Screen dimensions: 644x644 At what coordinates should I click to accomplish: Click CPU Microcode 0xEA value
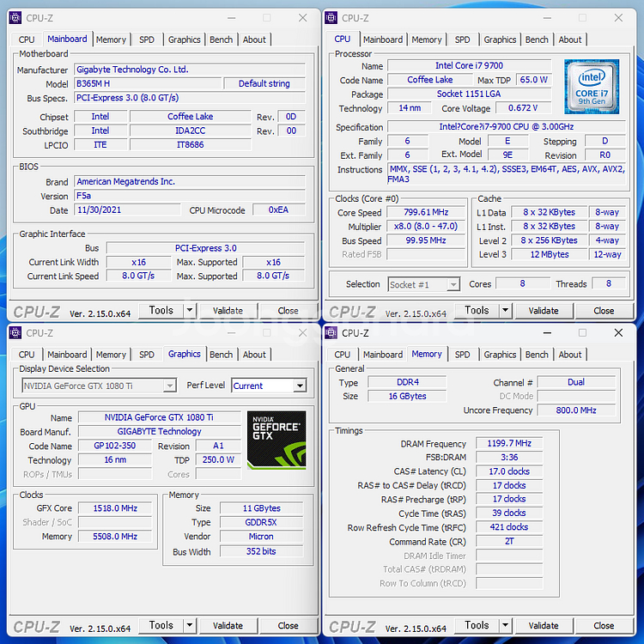279,210
